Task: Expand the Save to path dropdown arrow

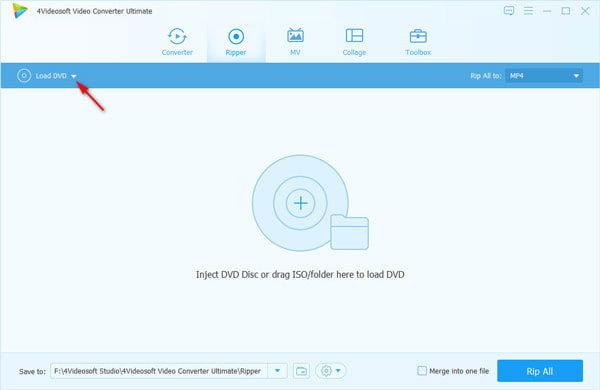Action: coord(277,371)
